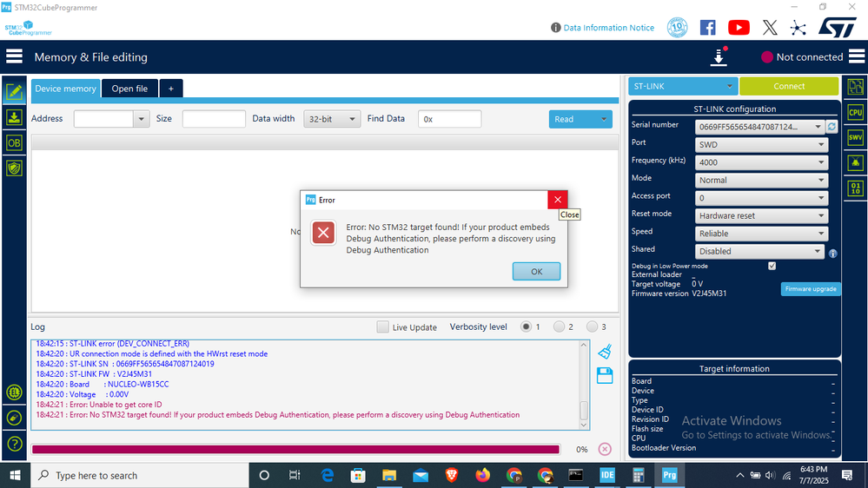Open the ST logo link

tap(837, 27)
